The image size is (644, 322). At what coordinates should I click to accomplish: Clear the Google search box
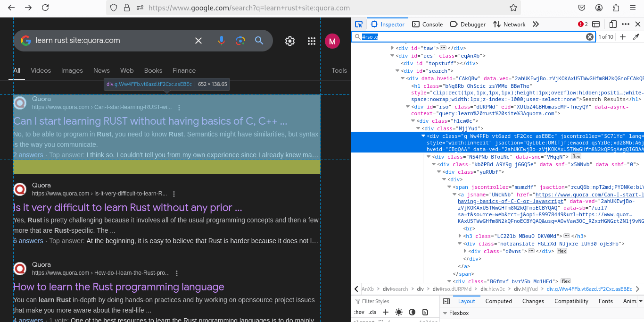198,41
